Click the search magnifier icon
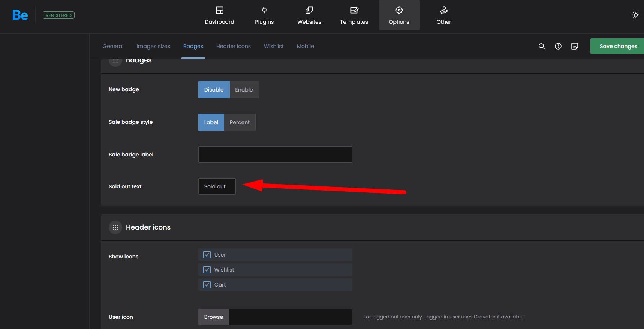The image size is (644, 329). [542, 46]
